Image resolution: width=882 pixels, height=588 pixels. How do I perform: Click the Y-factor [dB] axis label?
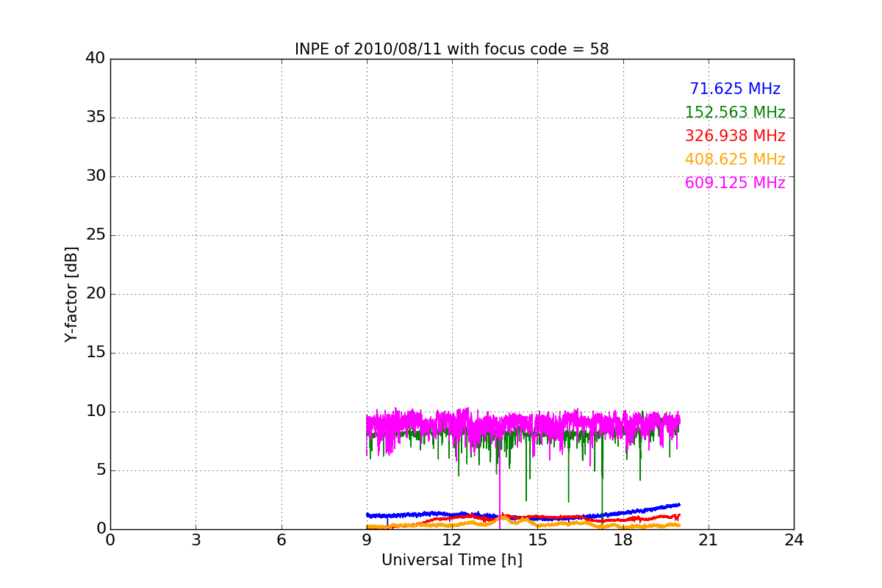pos(71,294)
